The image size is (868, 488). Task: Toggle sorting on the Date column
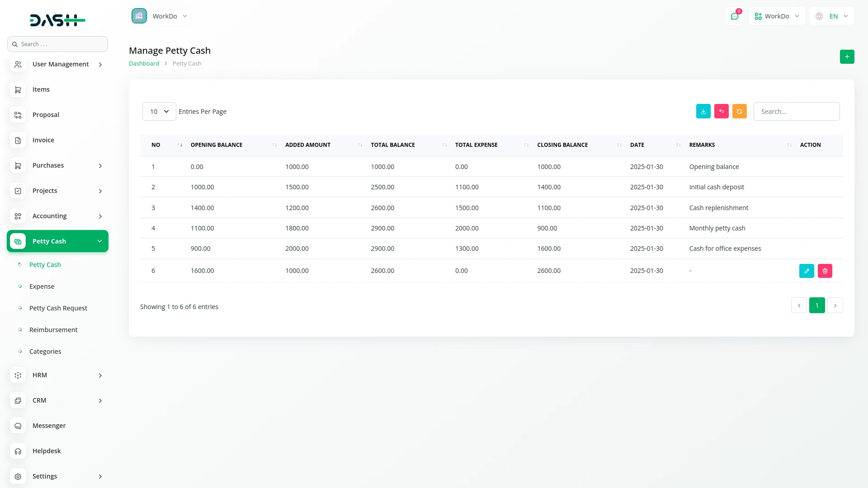coord(677,145)
